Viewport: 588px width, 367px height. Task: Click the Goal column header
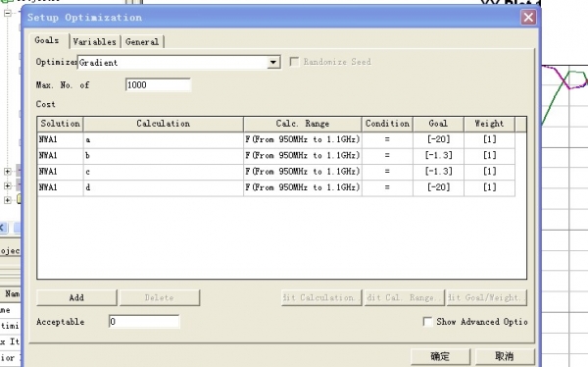[x=438, y=124]
